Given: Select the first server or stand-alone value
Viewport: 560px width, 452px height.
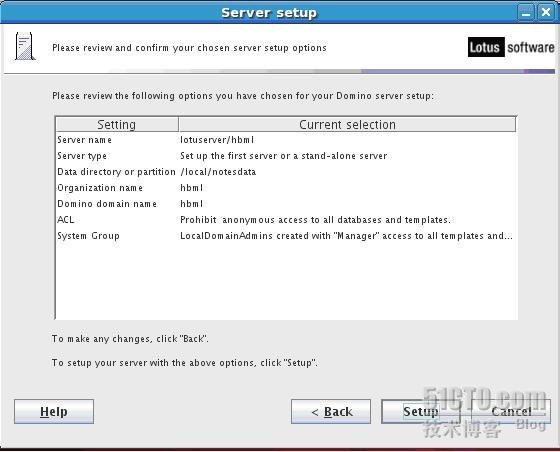Looking at the screenshot, I should click(284, 156).
